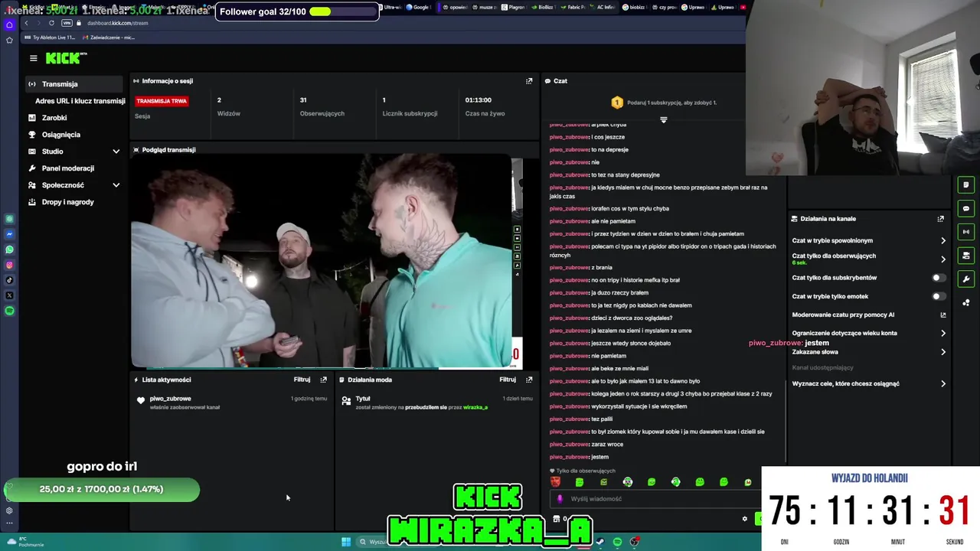Open Moderowanie czatu przy pomocy AI link

868,315
